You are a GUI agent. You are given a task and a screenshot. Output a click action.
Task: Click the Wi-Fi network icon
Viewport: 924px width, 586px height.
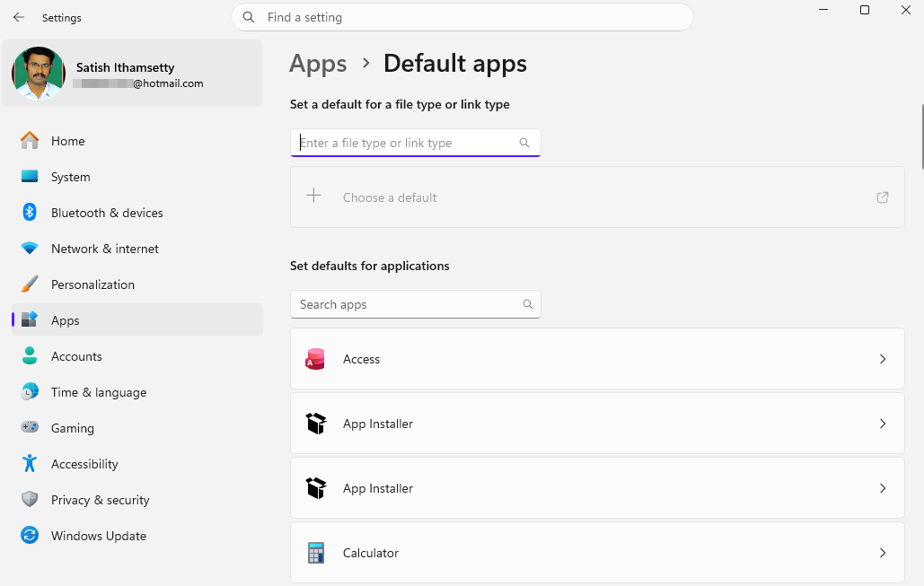coord(30,248)
